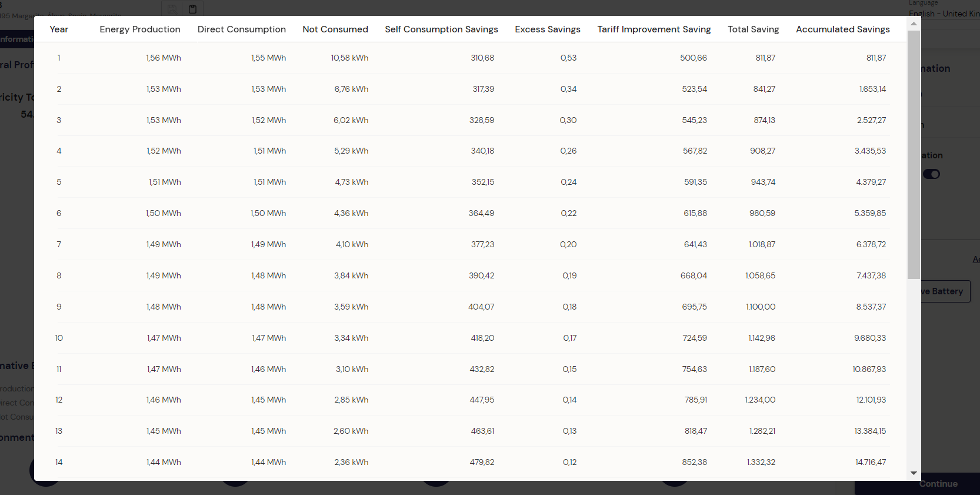The image size is (980, 495).
Task: Click the 818,47 tariff improvement value
Action: point(696,431)
